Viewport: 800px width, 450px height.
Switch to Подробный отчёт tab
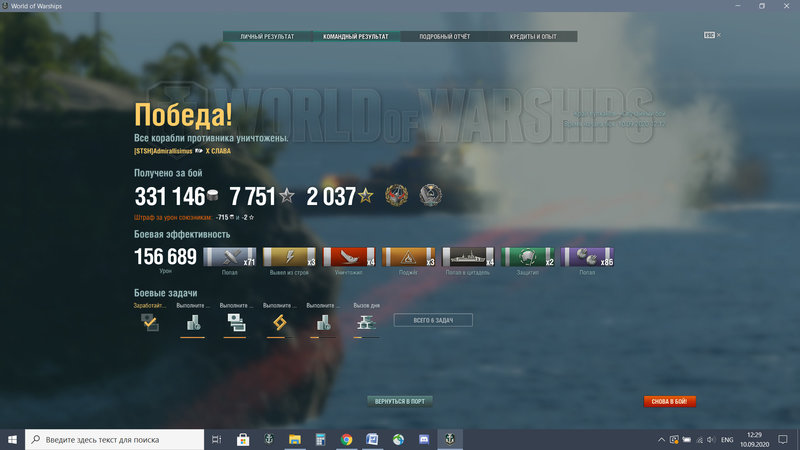pos(444,37)
